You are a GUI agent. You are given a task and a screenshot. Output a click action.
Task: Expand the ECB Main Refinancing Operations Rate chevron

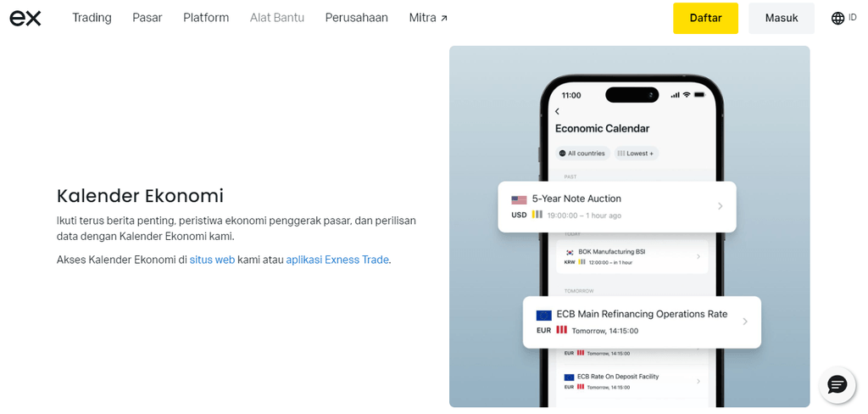(744, 322)
